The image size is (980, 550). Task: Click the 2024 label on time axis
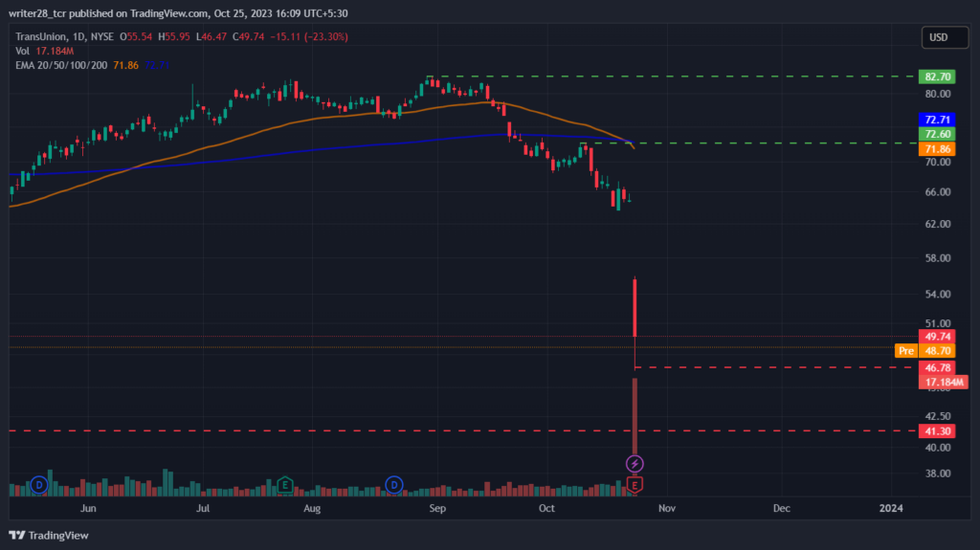(891, 508)
